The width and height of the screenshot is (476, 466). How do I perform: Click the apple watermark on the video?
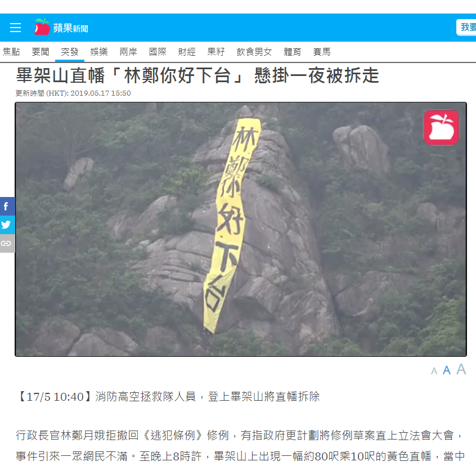coord(441,128)
